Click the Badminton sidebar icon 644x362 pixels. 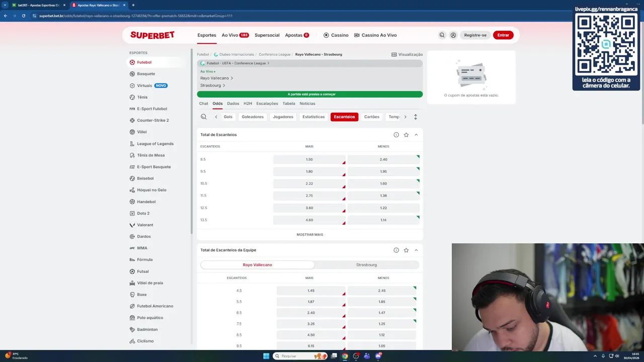tap(132, 329)
